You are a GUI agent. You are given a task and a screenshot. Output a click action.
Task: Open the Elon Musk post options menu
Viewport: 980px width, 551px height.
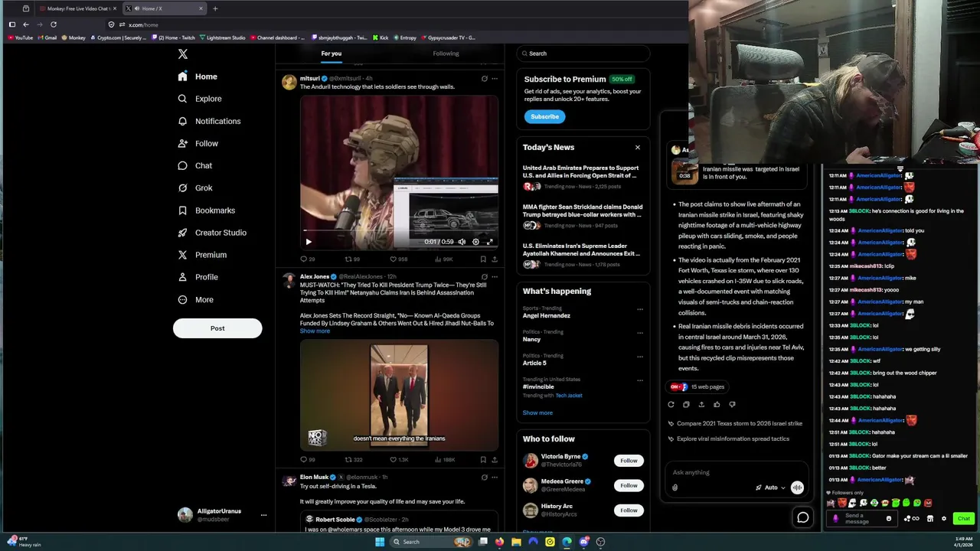[495, 477]
